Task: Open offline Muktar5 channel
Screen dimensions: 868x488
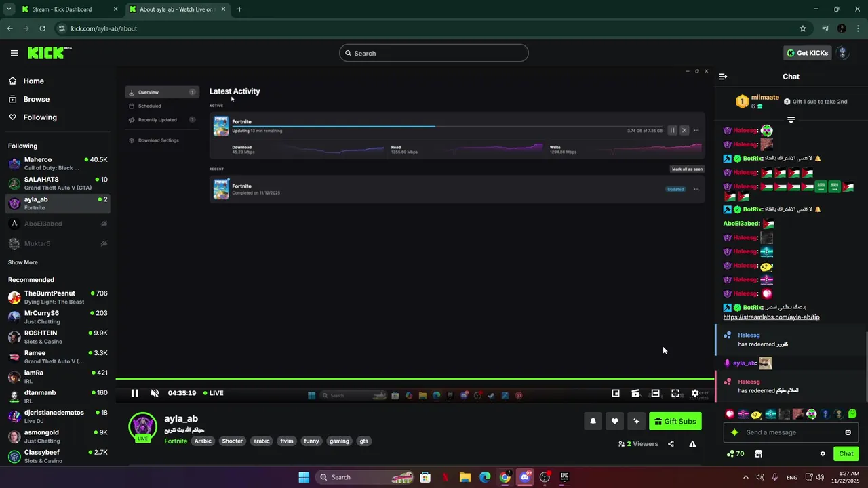Action: pos(58,243)
